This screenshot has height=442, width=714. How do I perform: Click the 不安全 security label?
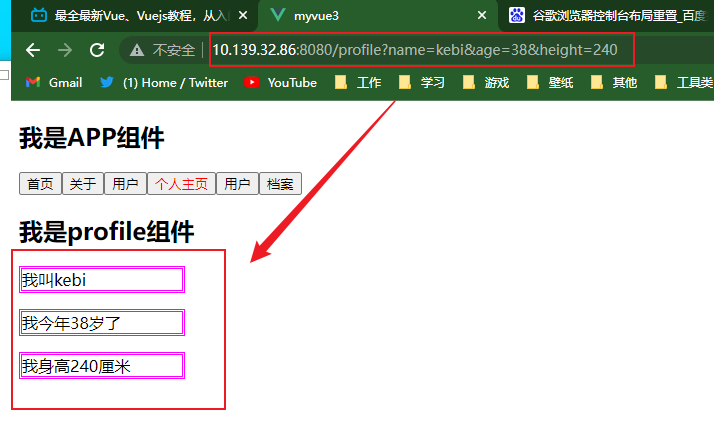click(173, 50)
